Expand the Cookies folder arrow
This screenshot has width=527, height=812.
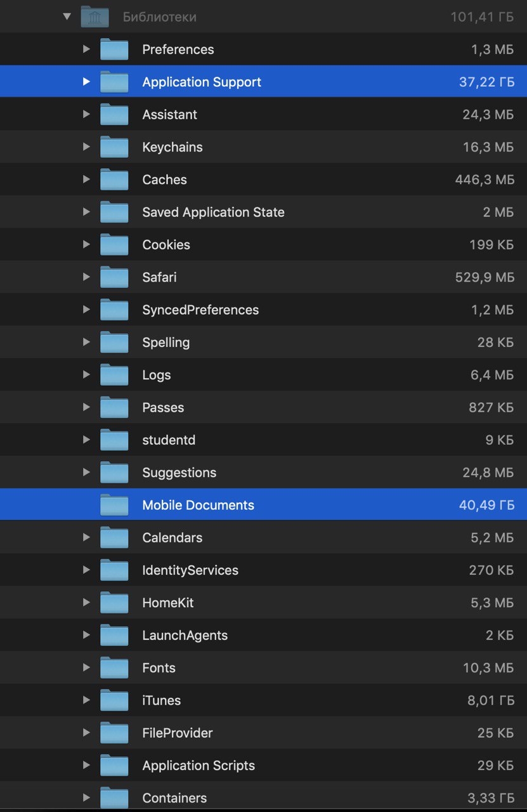86,244
